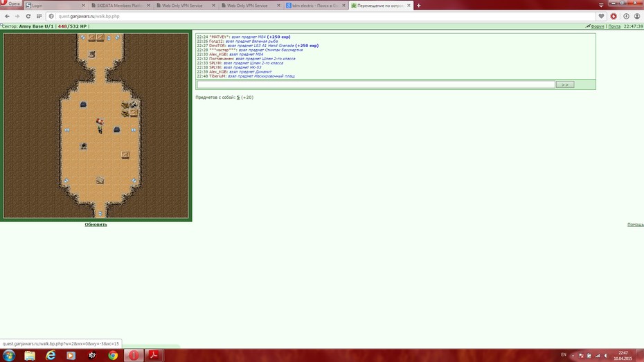Click the chat message input field
The height and width of the screenshot is (362, 644).
pyautogui.click(x=376, y=84)
